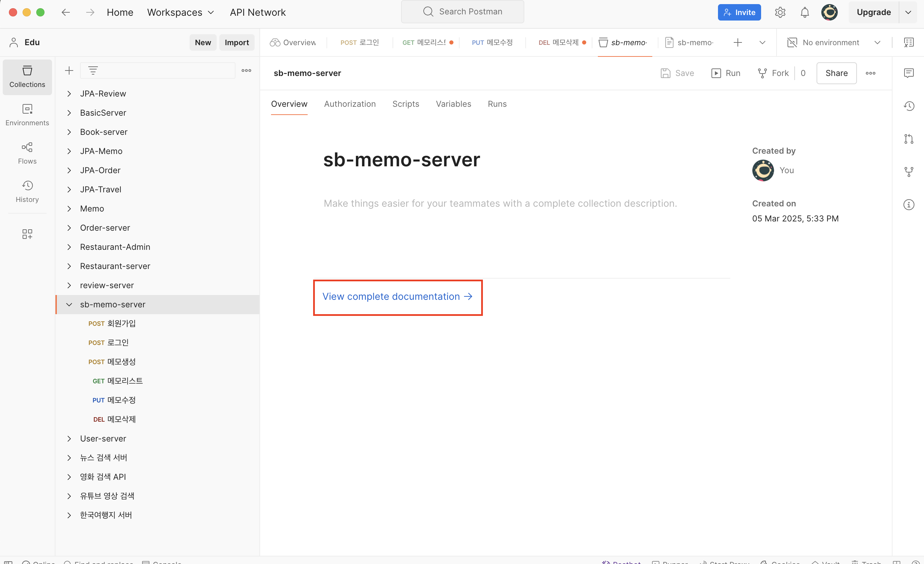Open the Flows sidebar panel
924x564 pixels.
(x=27, y=153)
